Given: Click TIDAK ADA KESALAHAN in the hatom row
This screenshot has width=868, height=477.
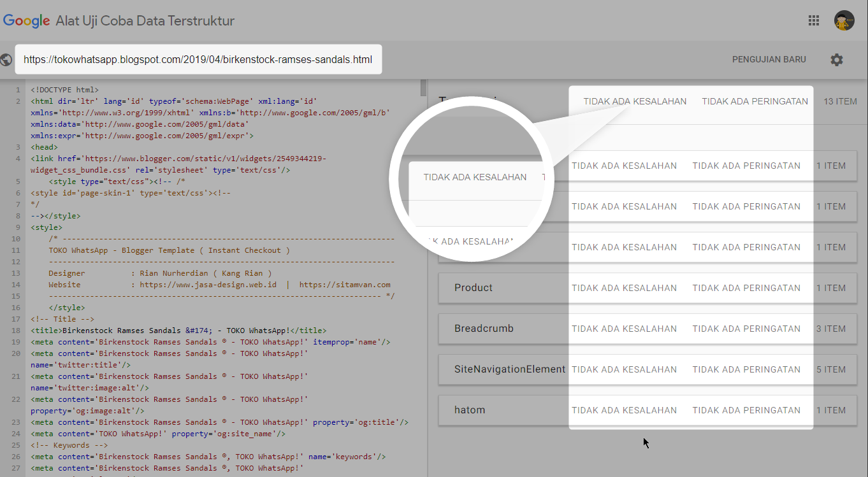Looking at the screenshot, I should (x=624, y=410).
